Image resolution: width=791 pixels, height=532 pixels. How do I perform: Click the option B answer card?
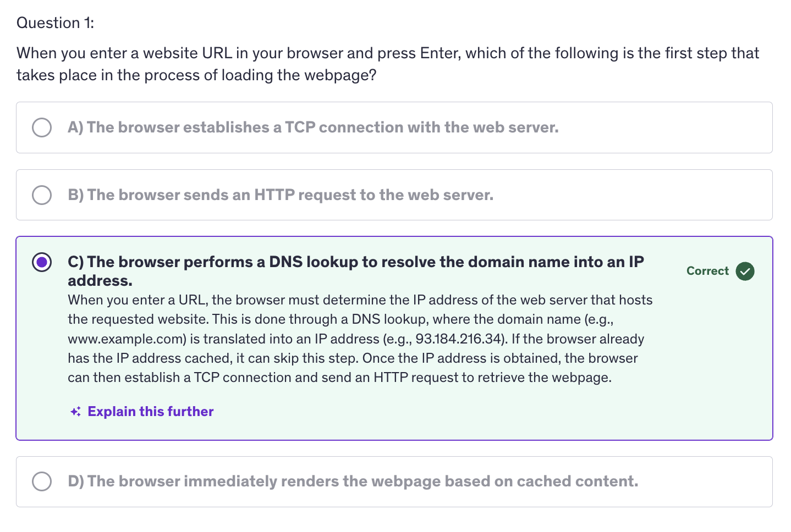point(394,195)
